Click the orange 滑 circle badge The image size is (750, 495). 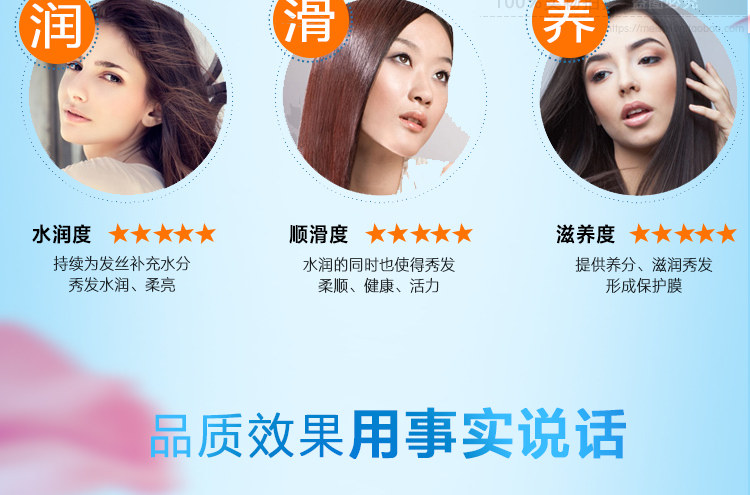pos(311,22)
